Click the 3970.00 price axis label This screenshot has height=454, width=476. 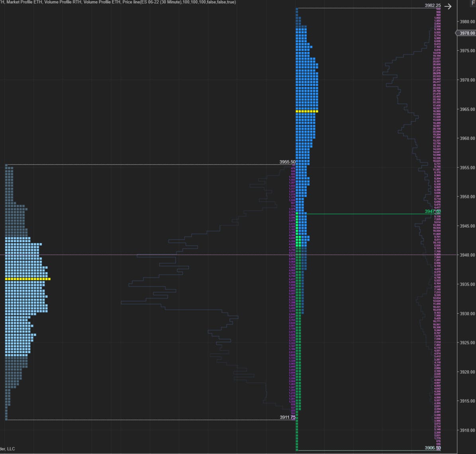(467, 80)
